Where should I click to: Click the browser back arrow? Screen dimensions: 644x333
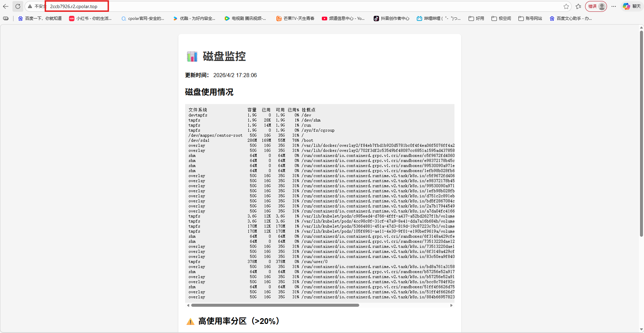(6, 6)
